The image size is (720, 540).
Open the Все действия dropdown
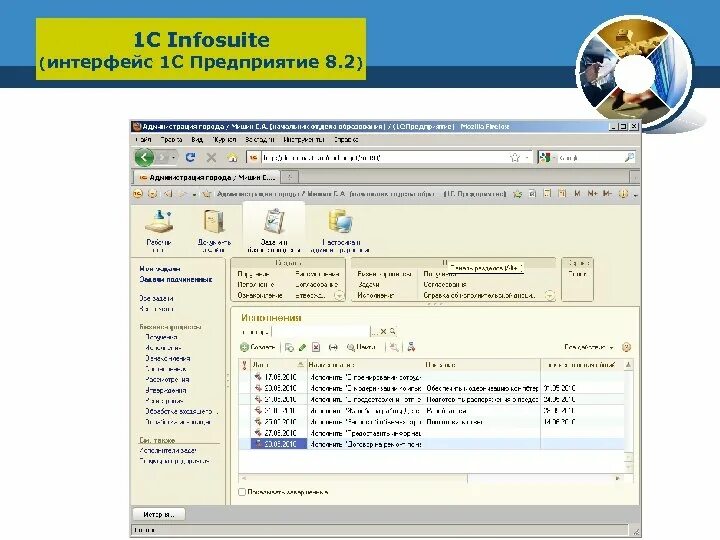pyautogui.click(x=589, y=347)
